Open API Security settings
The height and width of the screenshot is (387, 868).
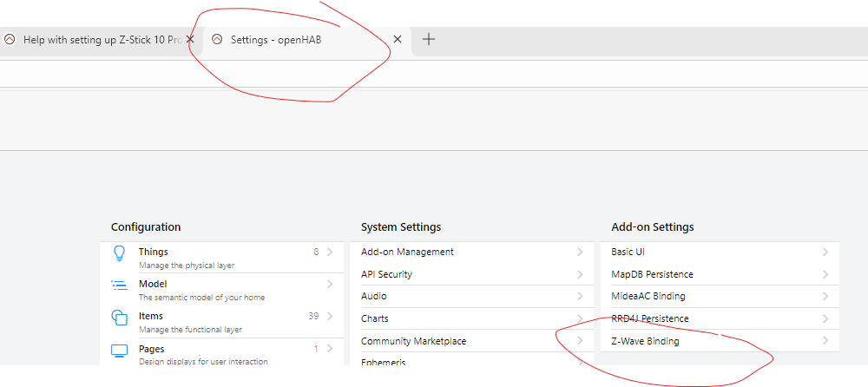coord(387,274)
